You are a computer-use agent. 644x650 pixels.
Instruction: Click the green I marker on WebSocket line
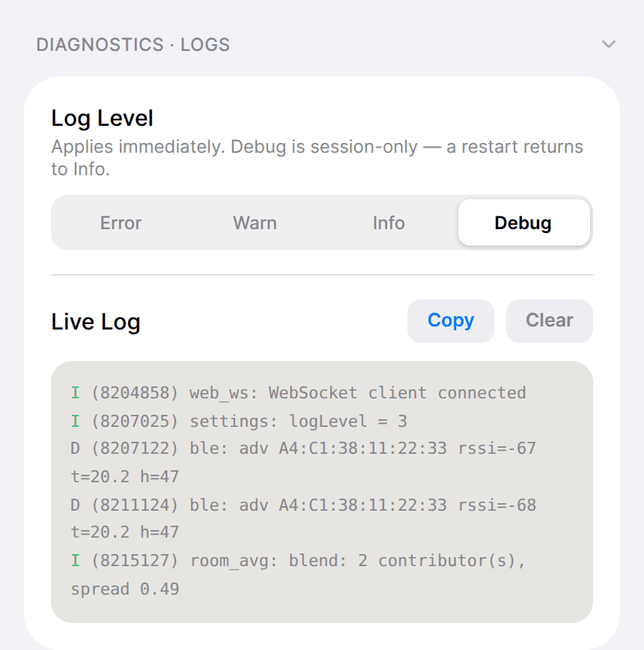point(75,392)
